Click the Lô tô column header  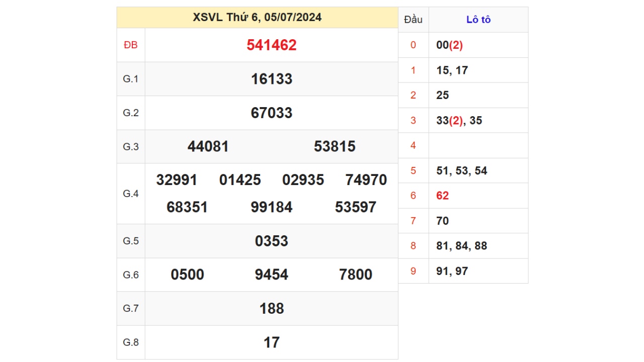point(478,20)
